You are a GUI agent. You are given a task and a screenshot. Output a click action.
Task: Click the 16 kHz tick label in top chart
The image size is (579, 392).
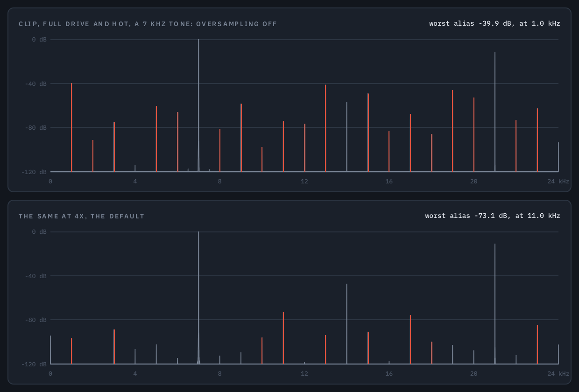[x=389, y=181]
